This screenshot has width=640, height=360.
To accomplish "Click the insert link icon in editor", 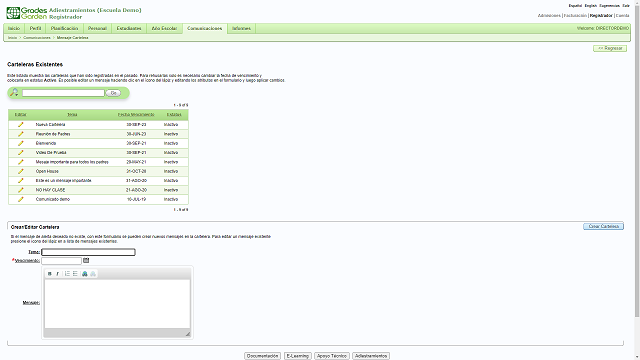I will 85,274.
